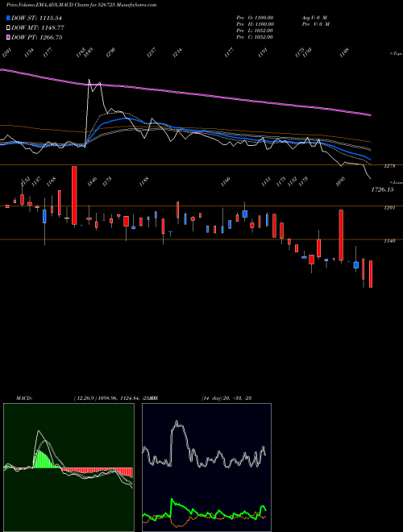This screenshot has width=403, height=532.
Task: Click the ADX '(14 day) 20, +33, -23' text
Action: (x=226, y=398)
